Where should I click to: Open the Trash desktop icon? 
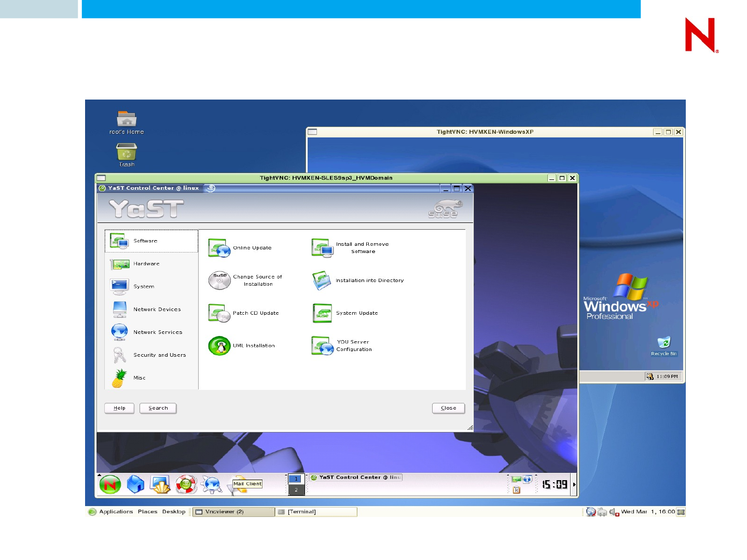[x=127, y=155]
